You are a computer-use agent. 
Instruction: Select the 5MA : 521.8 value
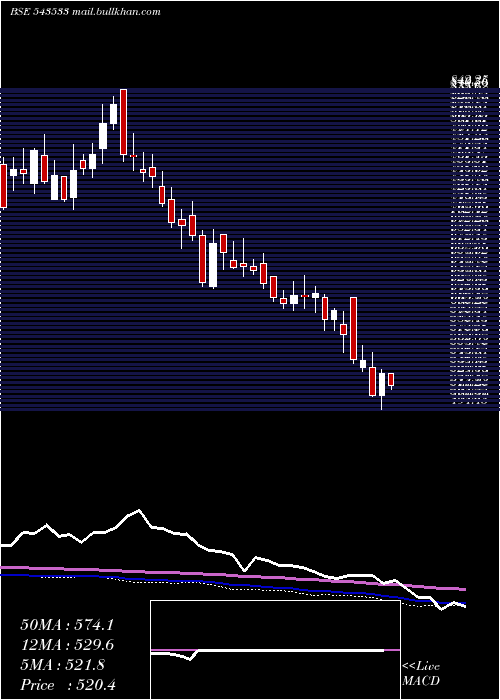(63, 665)
